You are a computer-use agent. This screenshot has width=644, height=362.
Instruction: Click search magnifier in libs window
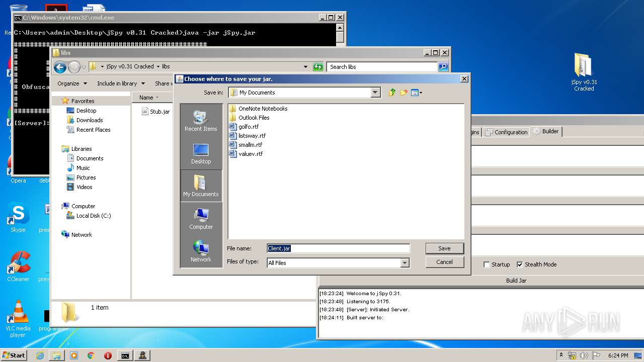[x=443, y=66]
